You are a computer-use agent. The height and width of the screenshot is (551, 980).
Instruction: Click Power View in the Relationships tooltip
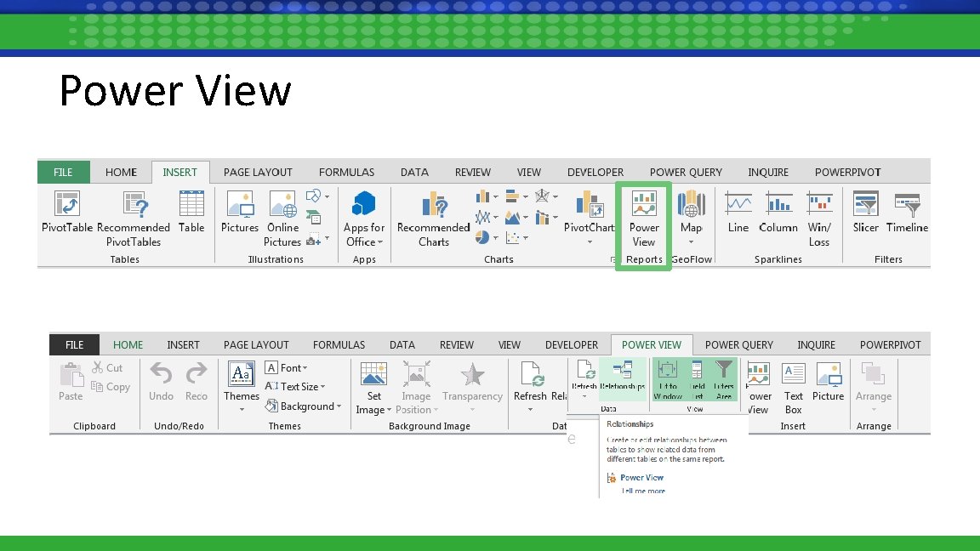[x=642, y=477]
